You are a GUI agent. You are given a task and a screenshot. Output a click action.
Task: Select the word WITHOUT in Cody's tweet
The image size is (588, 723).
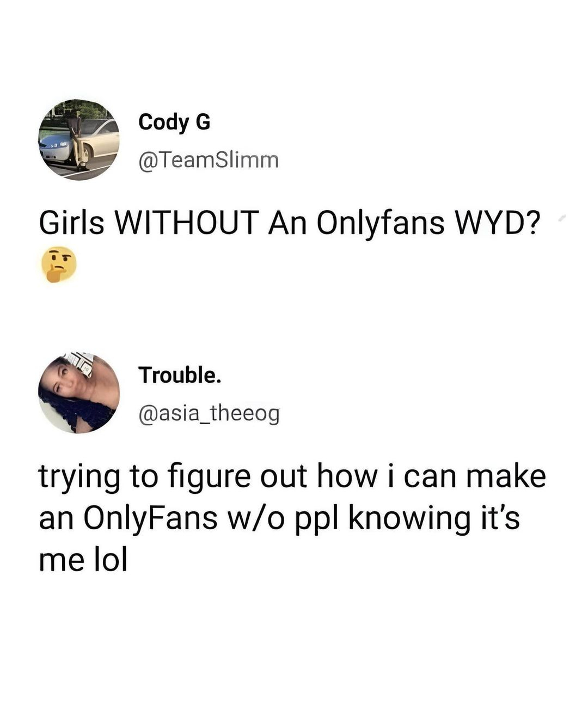(186, 222)
